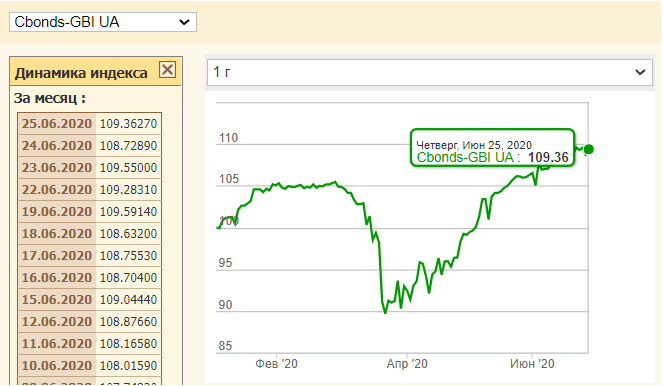Click the 105 y-axis label
This screenshot has height=386, width=663.
tap(229, 179)
